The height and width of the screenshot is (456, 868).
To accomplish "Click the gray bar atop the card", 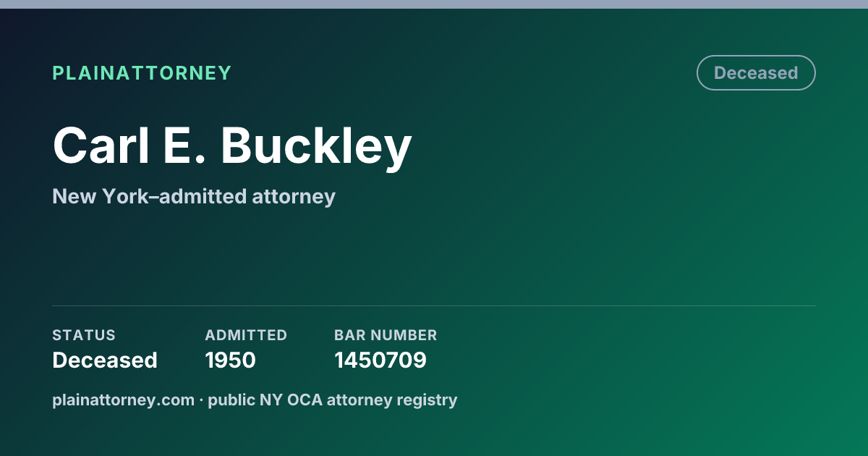I will 434,4.
